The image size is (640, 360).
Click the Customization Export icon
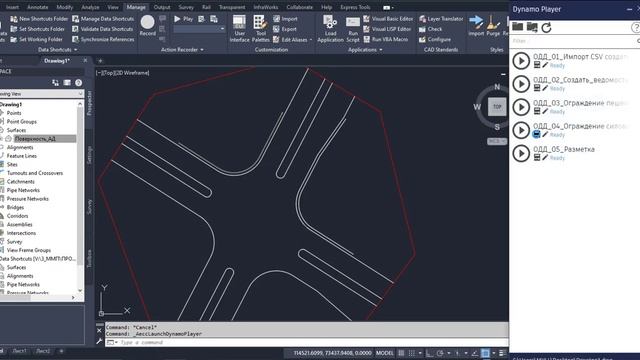pyautogui.click(x=276, y=29)
